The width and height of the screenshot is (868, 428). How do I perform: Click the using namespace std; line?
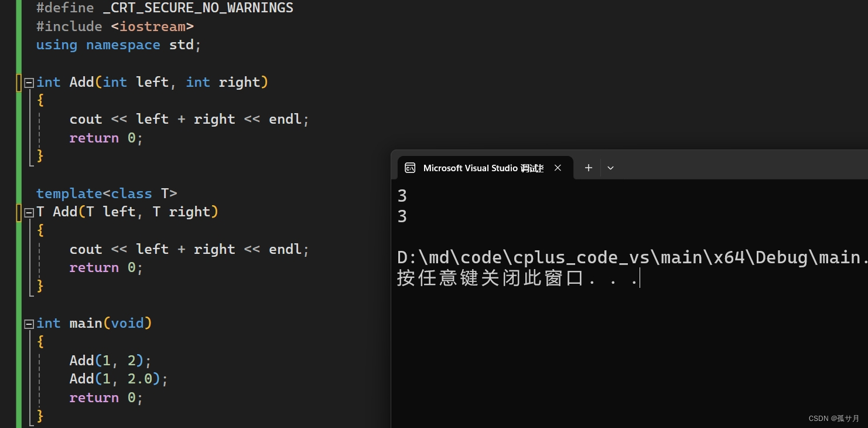119,45
